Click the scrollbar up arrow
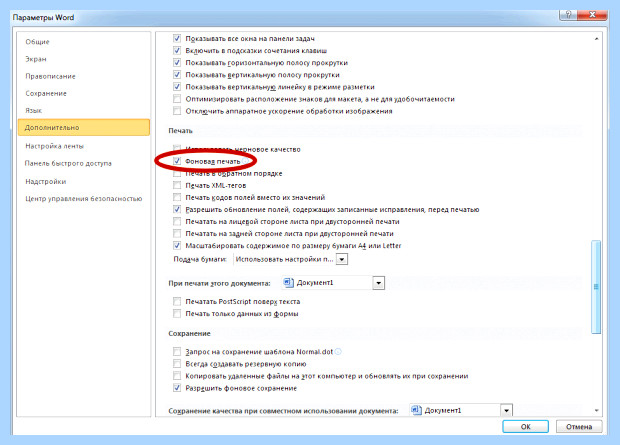Image resolution: width=620 pixels, height=445 pixels. (596, 39)
